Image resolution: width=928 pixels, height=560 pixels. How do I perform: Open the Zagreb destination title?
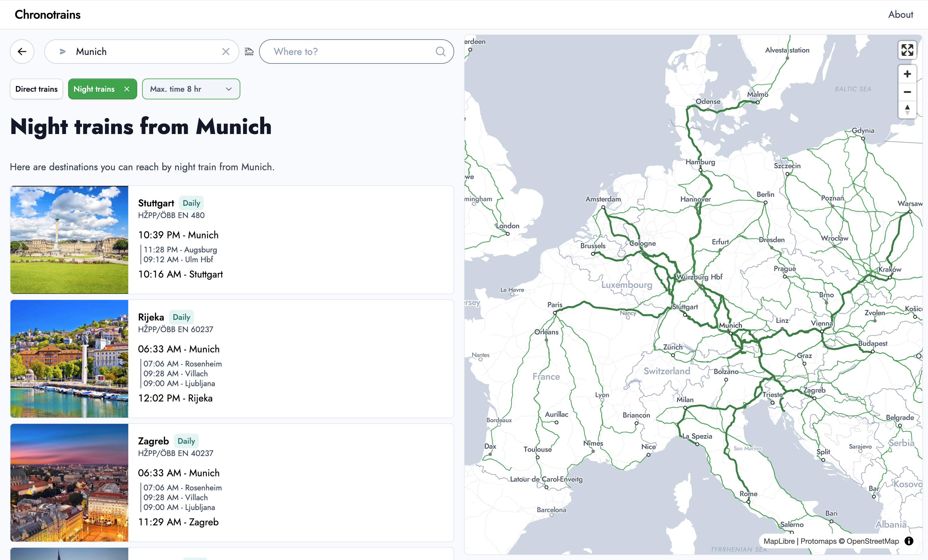point(153,441)
